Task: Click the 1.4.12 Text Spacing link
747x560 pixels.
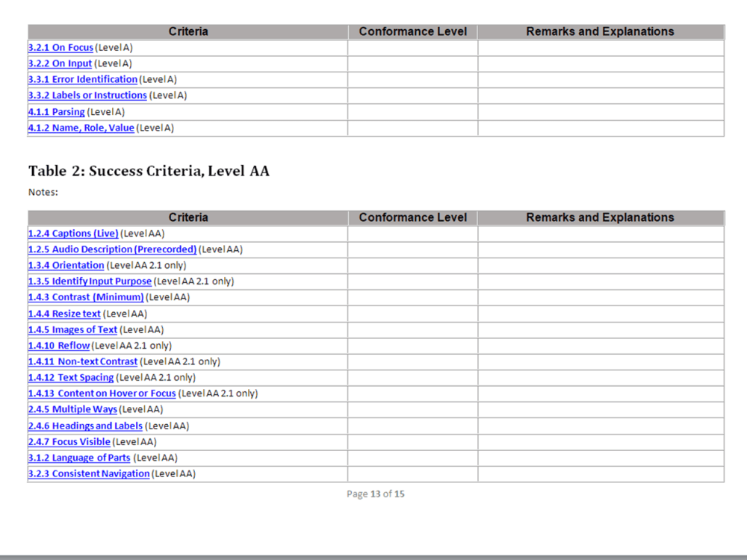Action: click(71, 378)
